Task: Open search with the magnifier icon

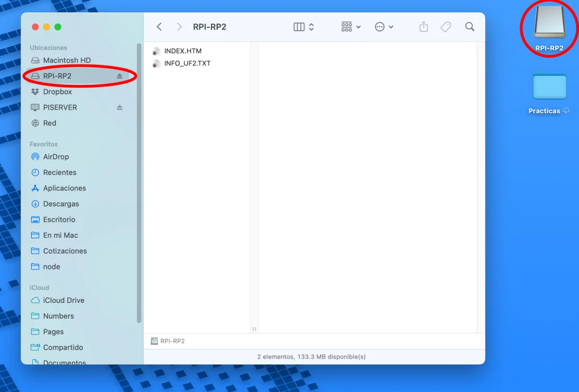Action: pos(470,27)
